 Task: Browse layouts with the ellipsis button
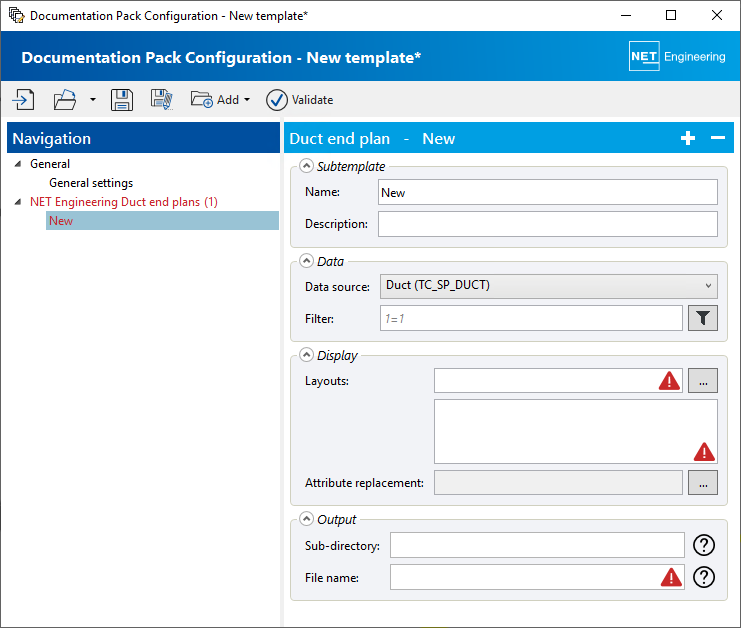click(x=703, y=381)
